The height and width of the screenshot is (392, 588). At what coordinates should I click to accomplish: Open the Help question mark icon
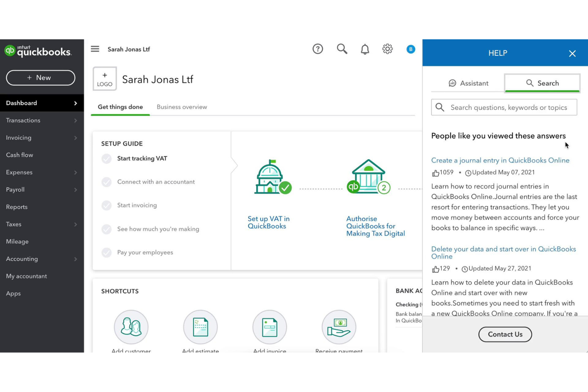tap(318, 49)
